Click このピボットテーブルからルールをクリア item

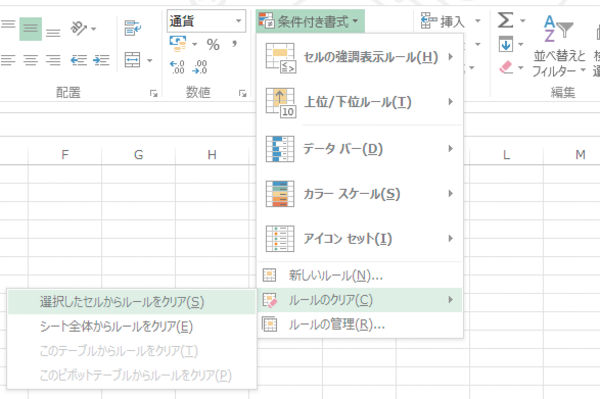pos(132,375)
